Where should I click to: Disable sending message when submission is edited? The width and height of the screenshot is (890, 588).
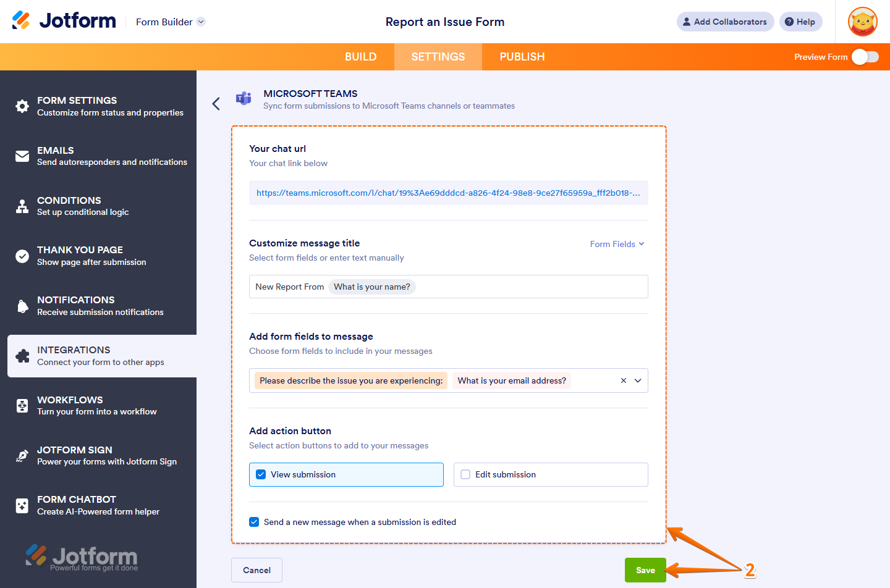point(254,521)
